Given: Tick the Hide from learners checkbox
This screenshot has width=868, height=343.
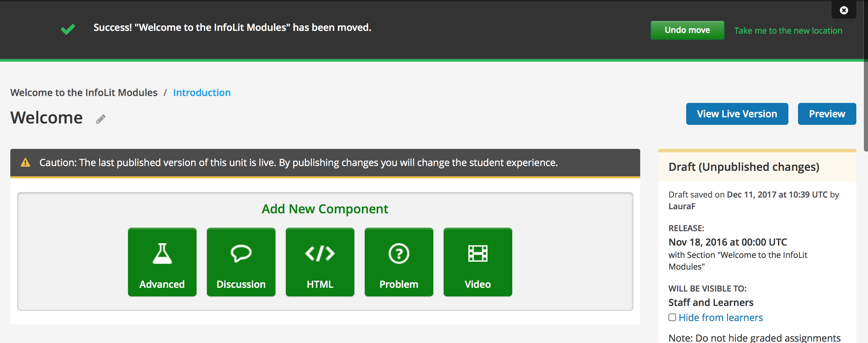Looking at the screenshot, I should (672, 317).
